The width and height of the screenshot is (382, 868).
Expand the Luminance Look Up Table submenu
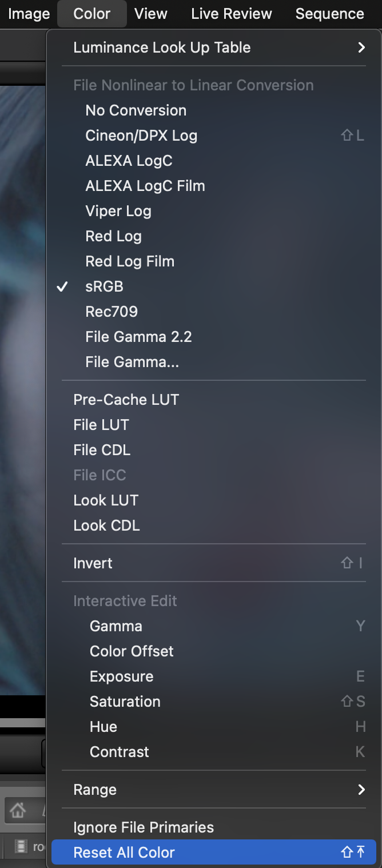162,47
